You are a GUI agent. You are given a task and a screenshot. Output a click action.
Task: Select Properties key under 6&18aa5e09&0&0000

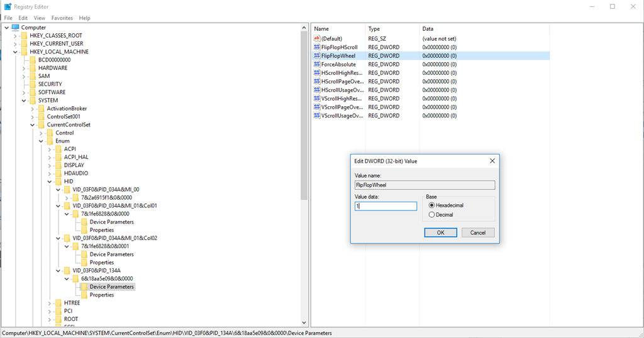102,295
